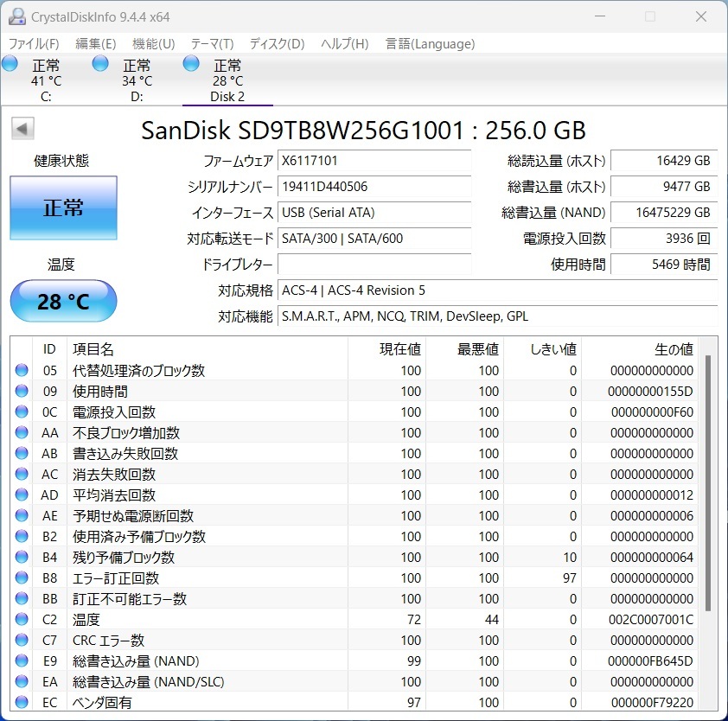Click the power-on count value 3936 回

[664, 239]
